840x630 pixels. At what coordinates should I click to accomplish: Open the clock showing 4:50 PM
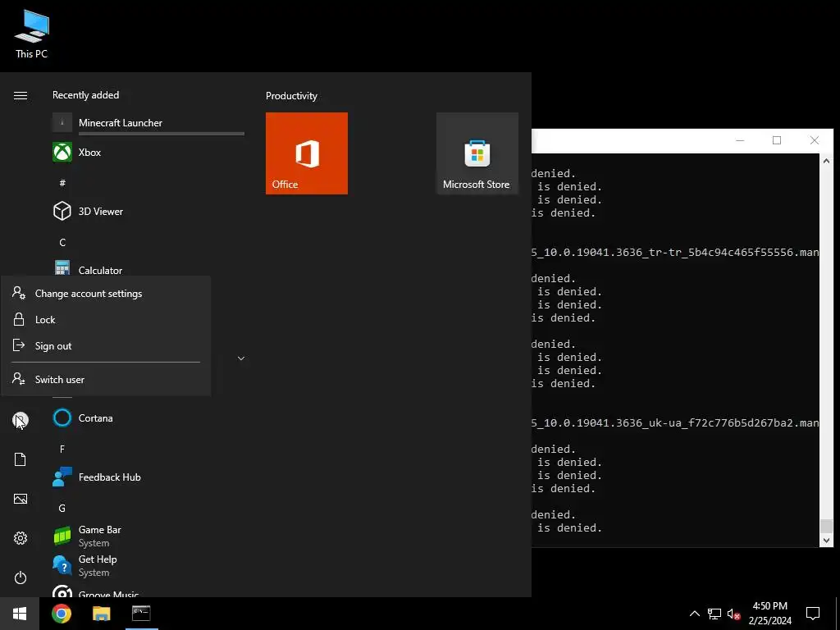pyautogui.click(x=769, y=614)
